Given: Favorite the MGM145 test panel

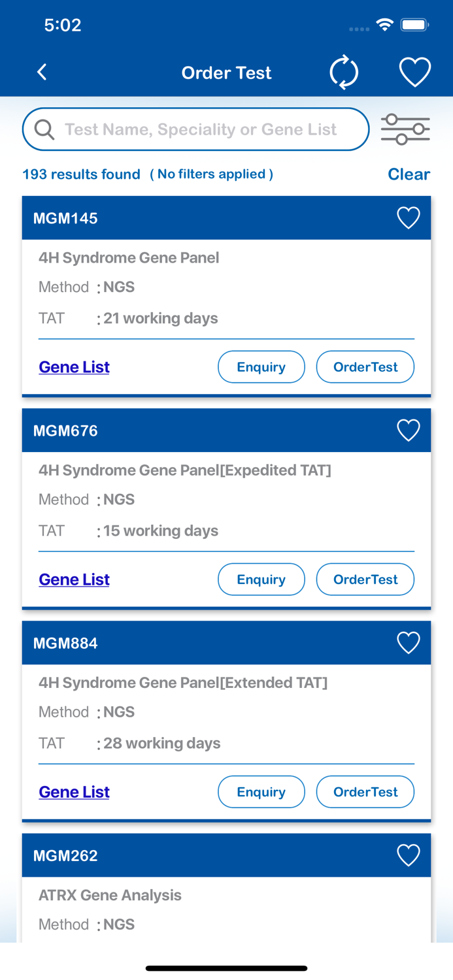Looking at the screenshot, I should click(x=408, y=218).
